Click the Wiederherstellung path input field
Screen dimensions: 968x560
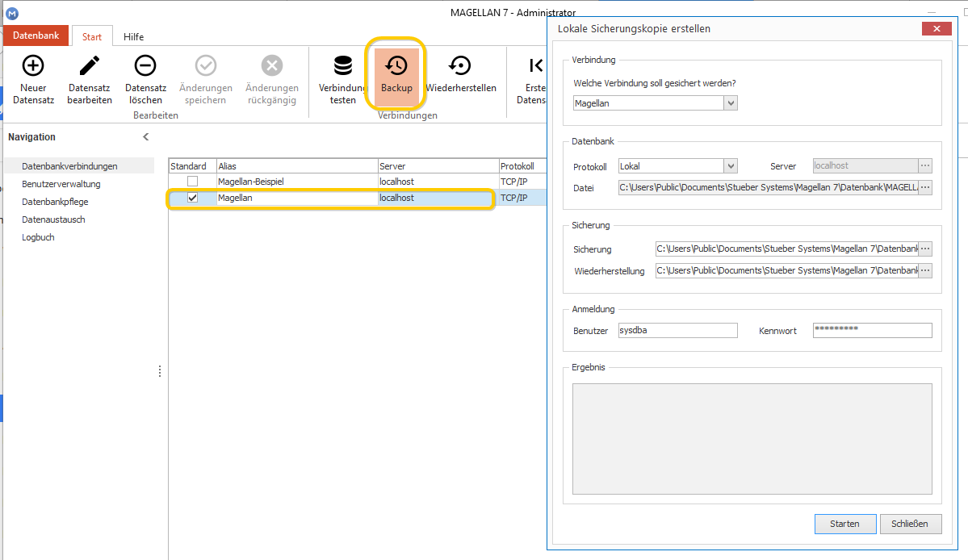point(786,270)
